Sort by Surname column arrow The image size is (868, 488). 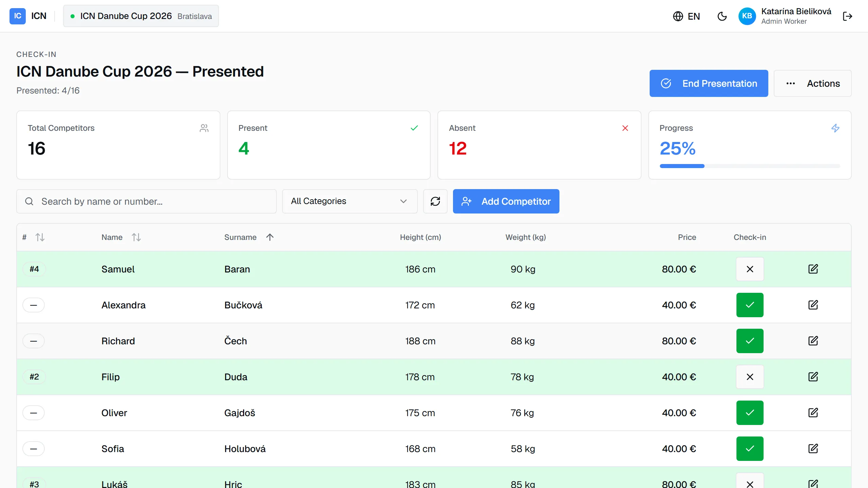[270, 237]
